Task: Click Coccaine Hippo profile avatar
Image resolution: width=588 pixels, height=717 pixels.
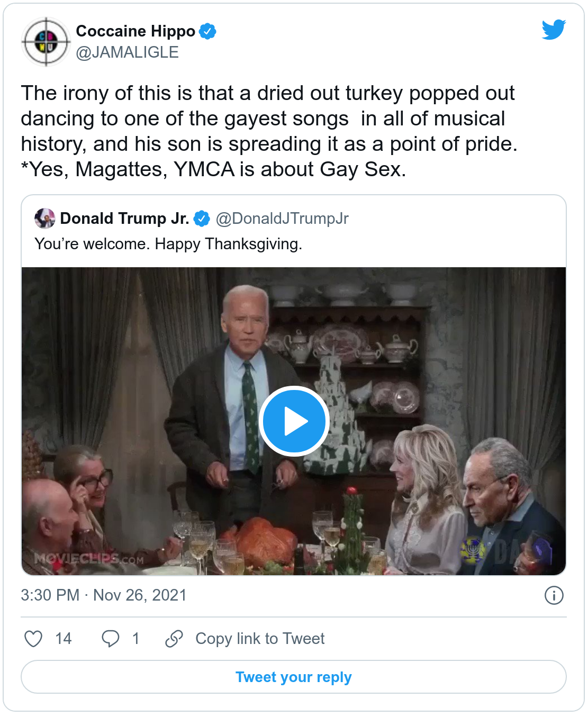Action: click(x=46, y=42)
